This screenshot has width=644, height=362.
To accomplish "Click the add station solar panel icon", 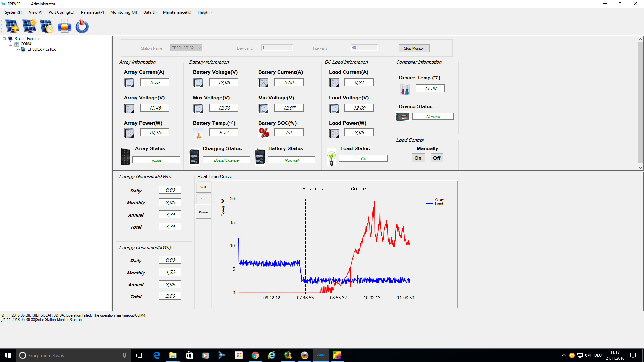I will [x=12, y=26].
